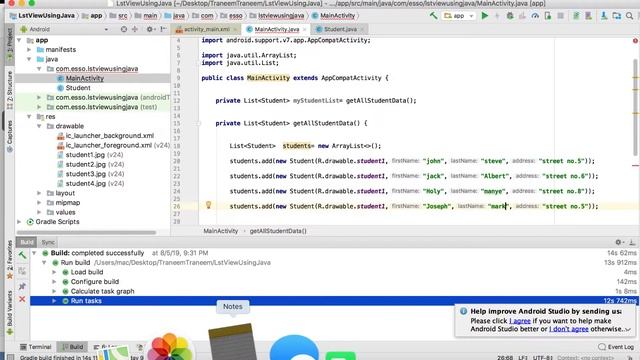This screenshot has width=640, height=360.
Task: Toggle the Structure tool window side tab
Action: (10, 91)
